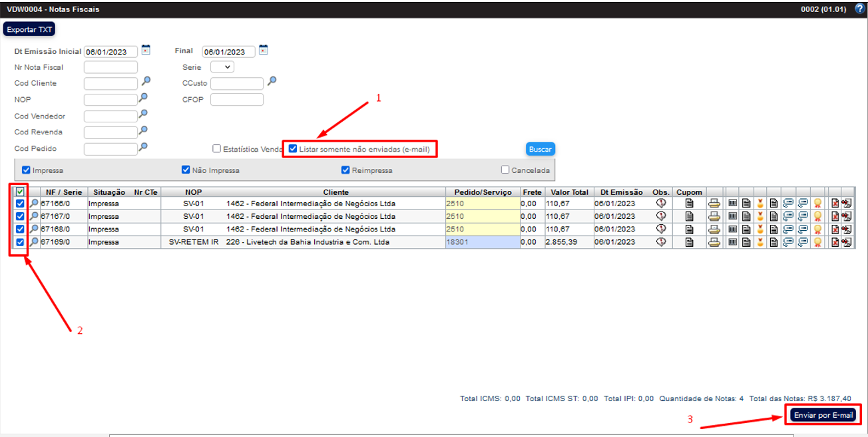The image size is (868, 437).
Task: Click the help question mark icon
Action: click(859, 9)
